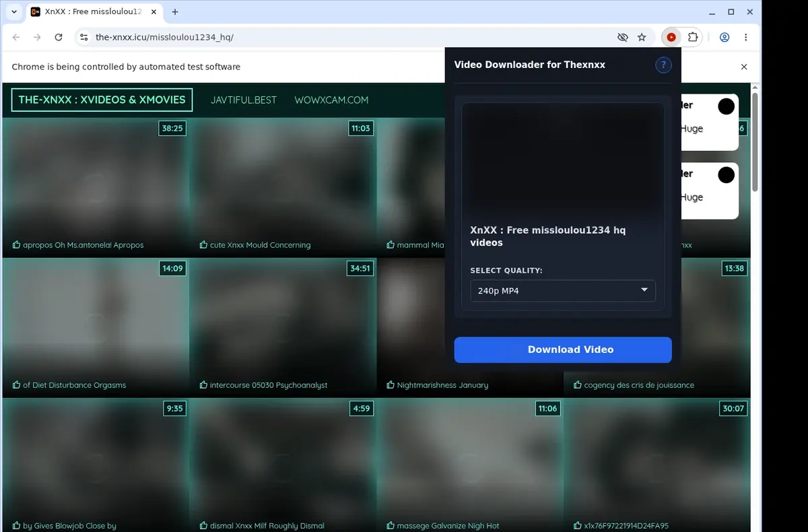Open THE-XNXX : XVIDEOS & XMOVIES home link
The height and width of the screenshot is (532, 808).
pos(102,100)
